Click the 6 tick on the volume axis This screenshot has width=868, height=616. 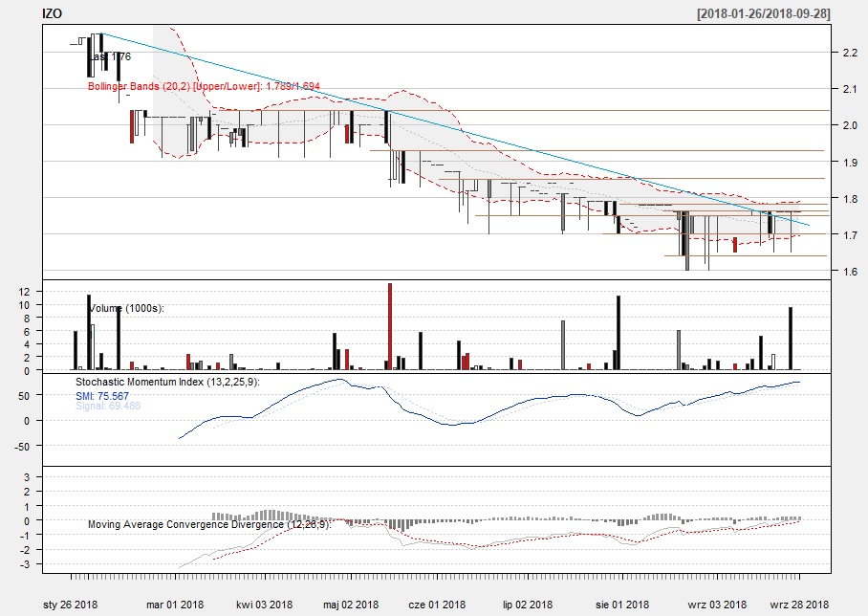coord(26,331)
